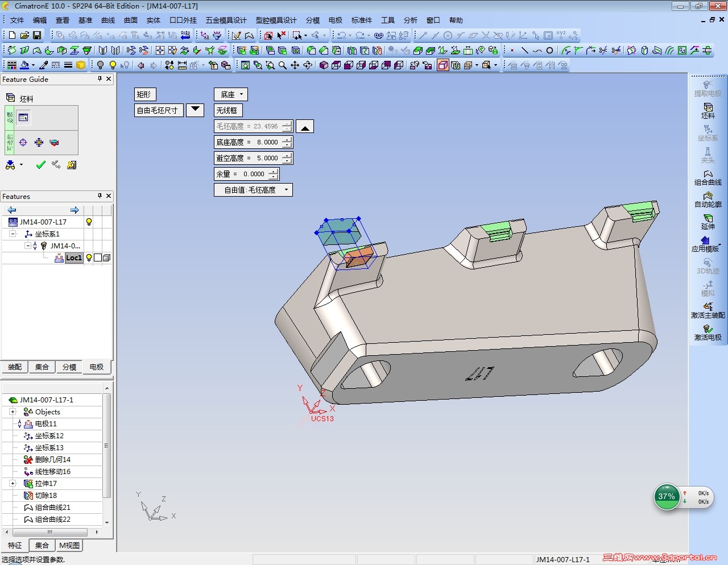Pin the Feature Guide panel
The width and height of the screenshot is (728, 565).
click(100, 79)
